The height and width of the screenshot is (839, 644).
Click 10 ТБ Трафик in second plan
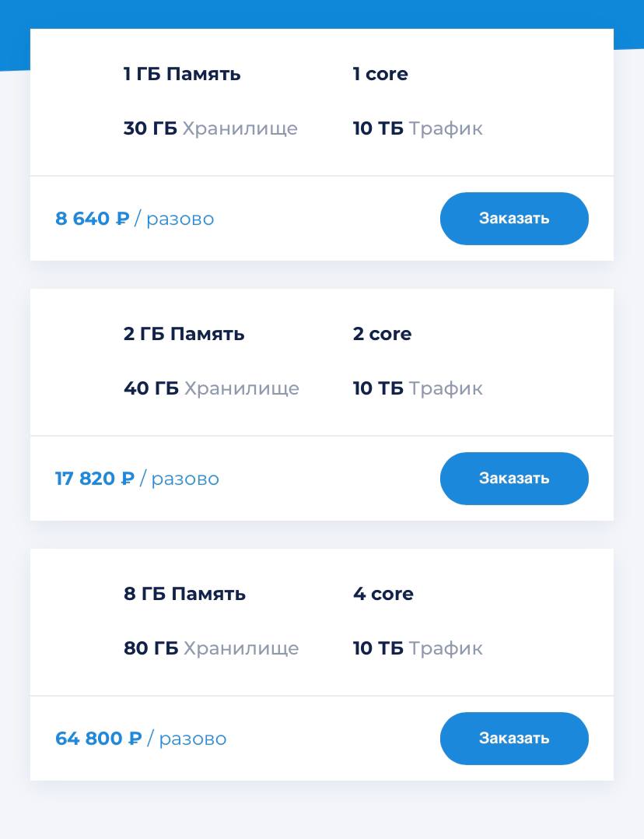point(418,388)
